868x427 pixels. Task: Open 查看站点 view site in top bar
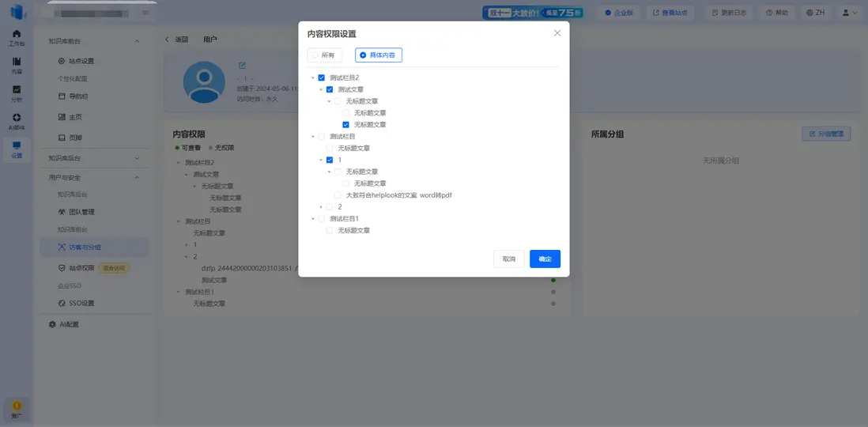point(670,12)
